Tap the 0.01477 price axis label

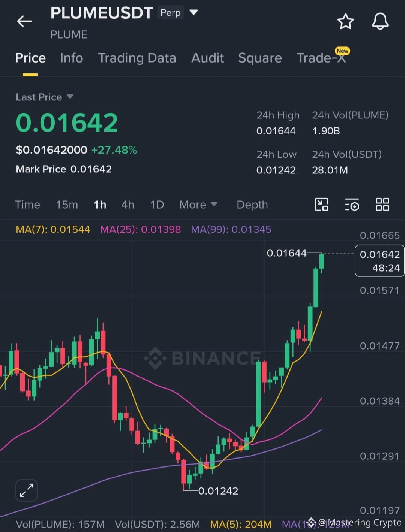pos(379,346)
